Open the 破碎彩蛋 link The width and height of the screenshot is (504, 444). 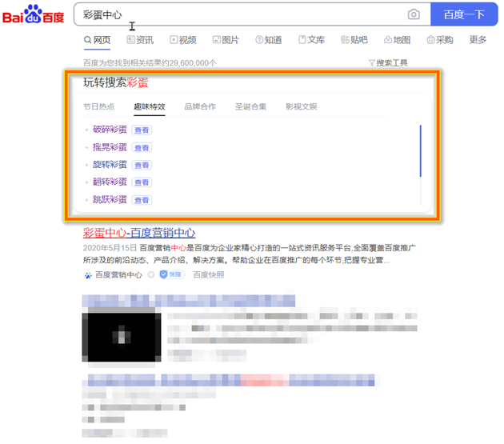coord(110,130)
